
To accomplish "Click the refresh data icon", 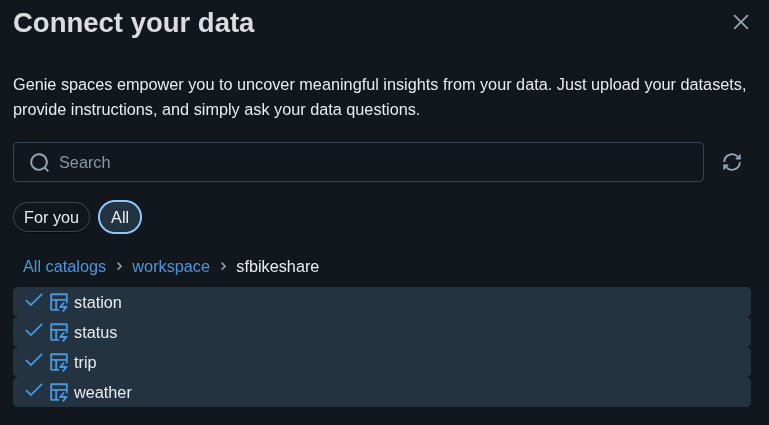I will tap(732, 162).
